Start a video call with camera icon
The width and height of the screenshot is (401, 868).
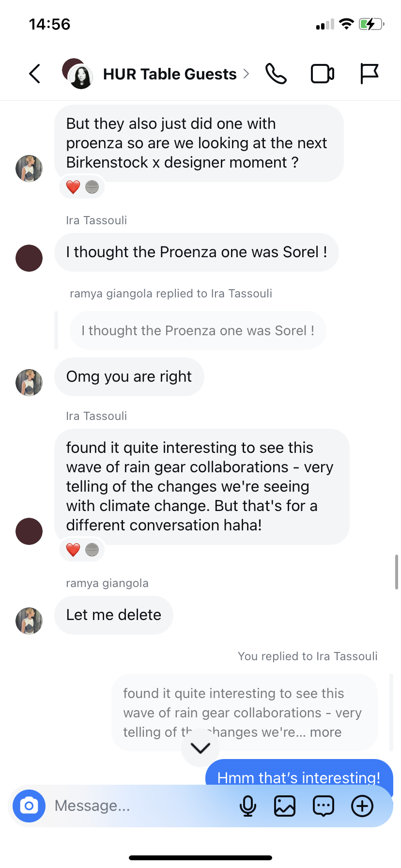[x=323, y=74]
